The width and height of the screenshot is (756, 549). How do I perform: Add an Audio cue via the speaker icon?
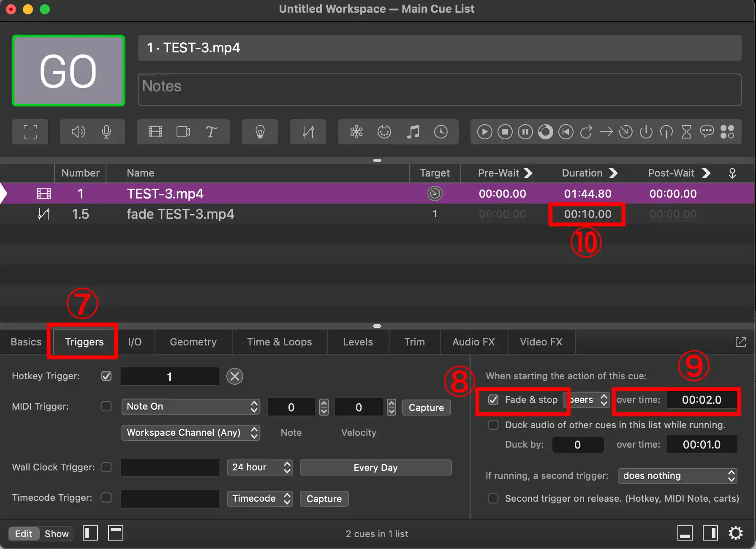[x=78, y=132]
